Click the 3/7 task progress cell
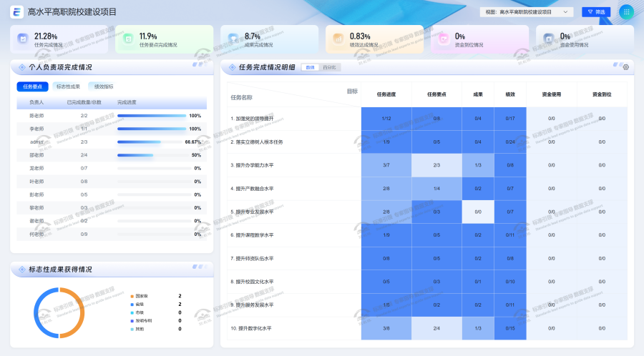The width and height of the screenshot is (644, 356). pos(386,165)
